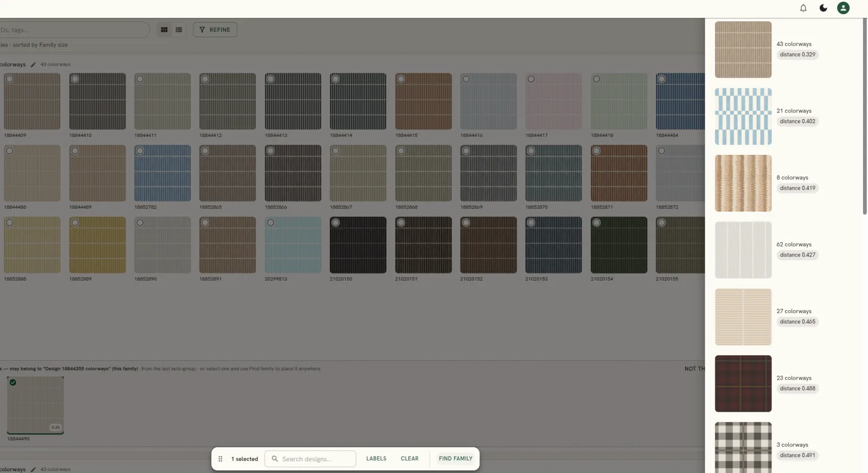Switch to list view
868x473 pixels.
click(178, 30)
